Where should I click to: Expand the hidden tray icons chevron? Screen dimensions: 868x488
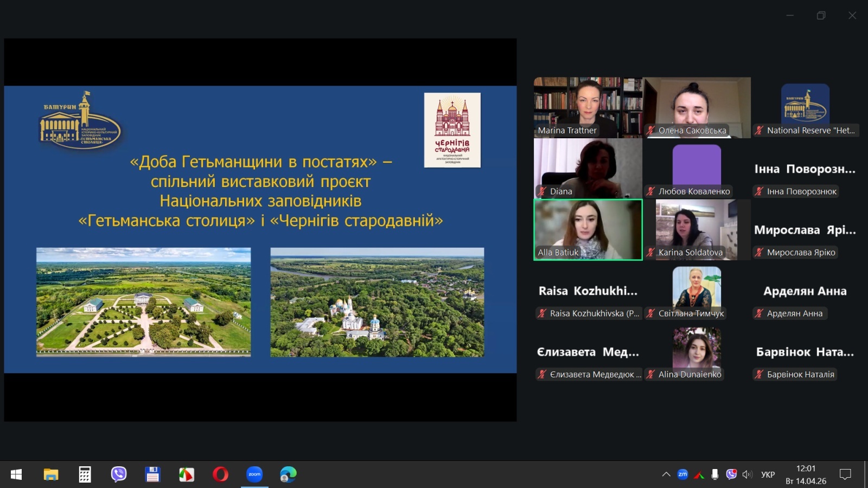(x=666, y=474)
